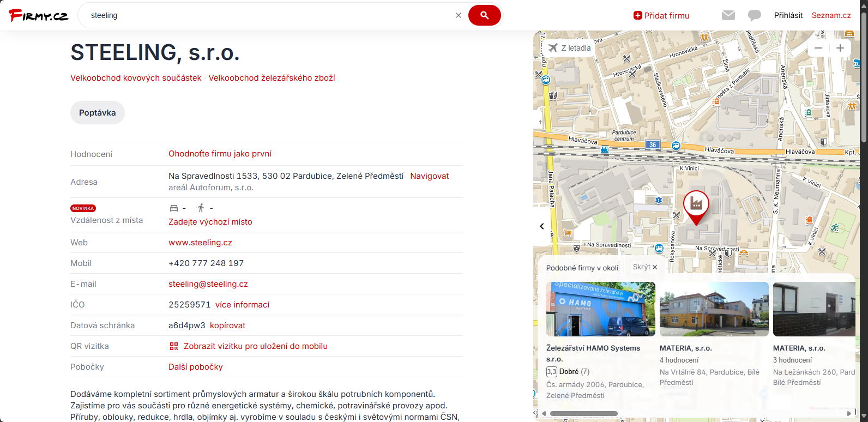Zoom in the map with plus button

[840, 48]
